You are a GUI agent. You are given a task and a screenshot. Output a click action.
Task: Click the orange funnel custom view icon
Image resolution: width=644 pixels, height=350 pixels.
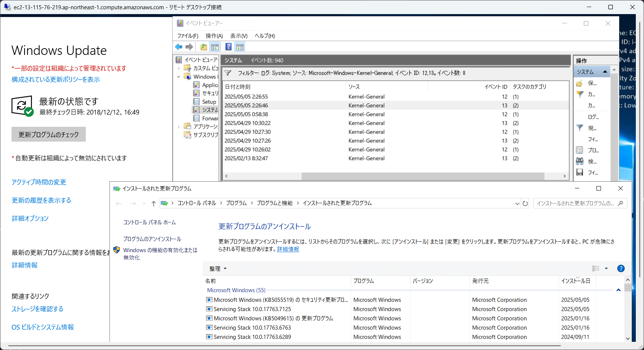coord(579,95)
